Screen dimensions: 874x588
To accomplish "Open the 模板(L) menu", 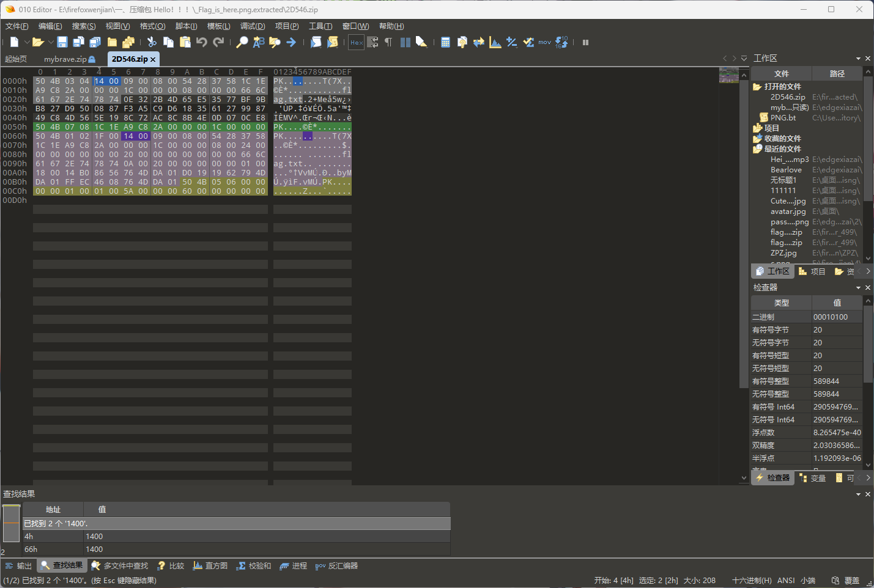I will 218,26.
